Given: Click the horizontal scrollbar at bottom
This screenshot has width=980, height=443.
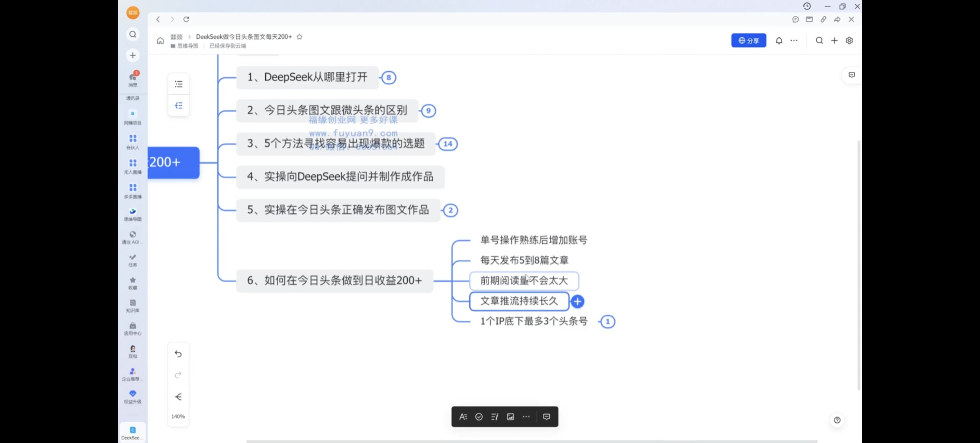Looking at the screenshot, I should 531,441.
